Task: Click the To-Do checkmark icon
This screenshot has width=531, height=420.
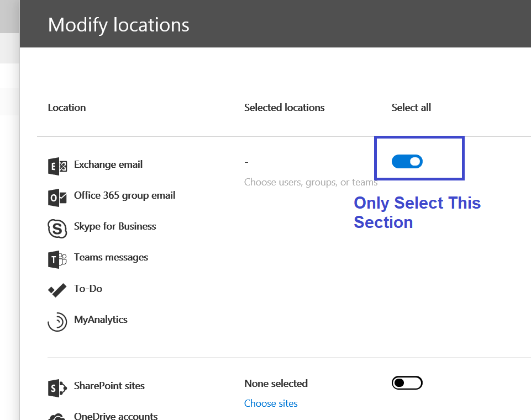Action: [57, 290]
